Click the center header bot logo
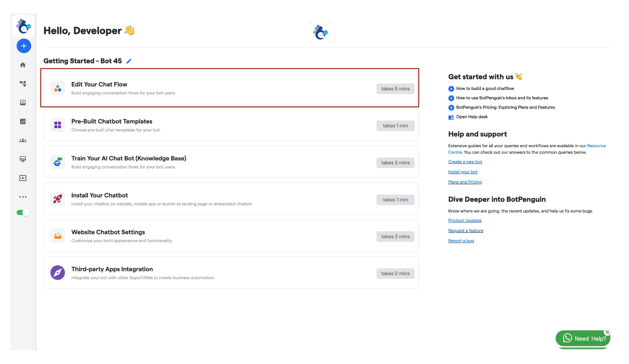629x364 pixels. point(320,32)
